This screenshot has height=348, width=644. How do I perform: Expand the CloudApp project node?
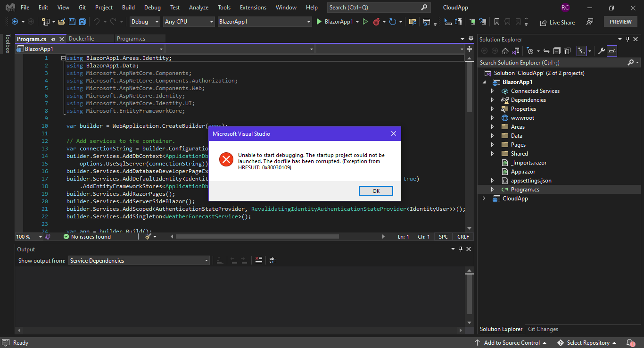(x=484, y=199)
